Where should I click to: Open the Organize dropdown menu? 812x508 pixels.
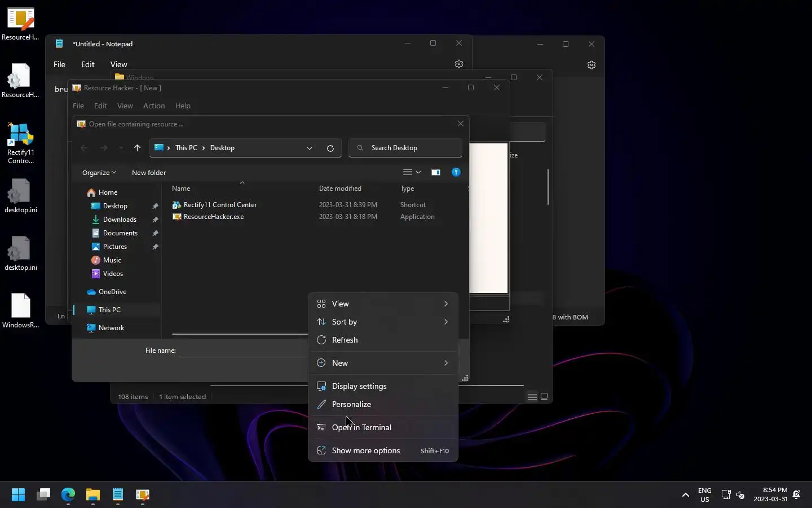coord(99,173)
